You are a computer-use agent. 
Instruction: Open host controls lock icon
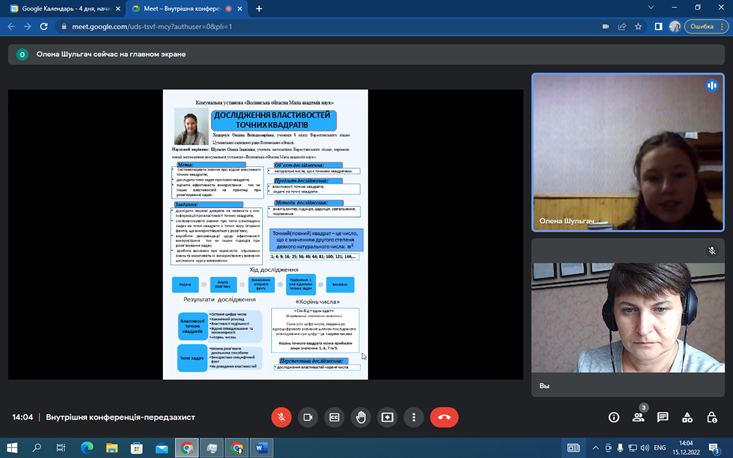pos(710,417)
